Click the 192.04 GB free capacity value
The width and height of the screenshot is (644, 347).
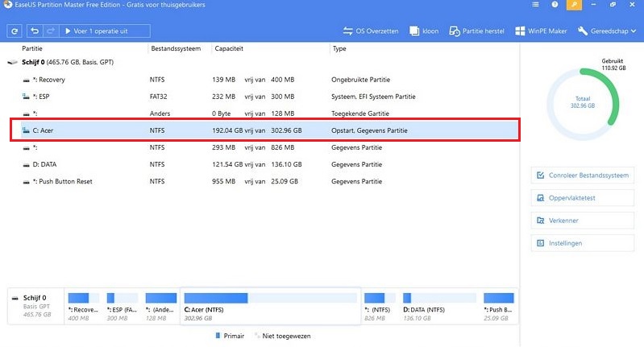tap(227, 130)
